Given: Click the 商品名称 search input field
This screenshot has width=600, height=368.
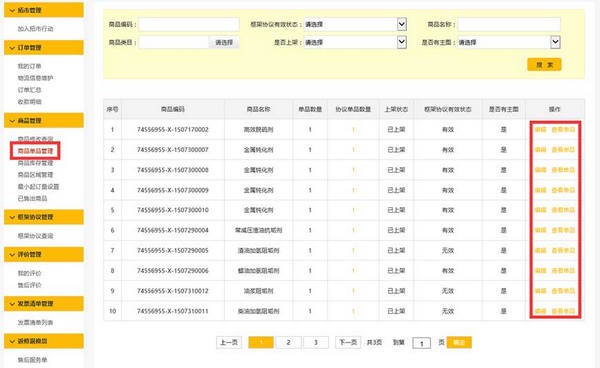Looking at the screenshot, I should [509, 24].
